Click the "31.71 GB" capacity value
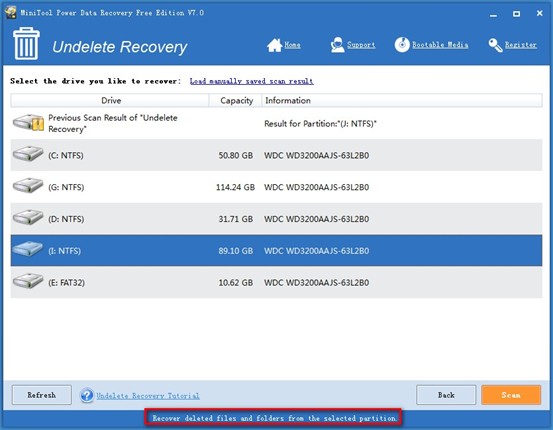 (236, 219)
